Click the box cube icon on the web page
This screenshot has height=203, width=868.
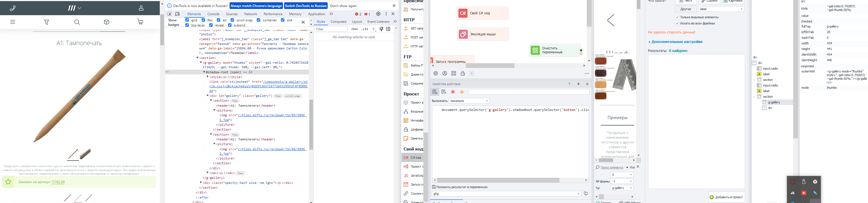coord(107,22)
